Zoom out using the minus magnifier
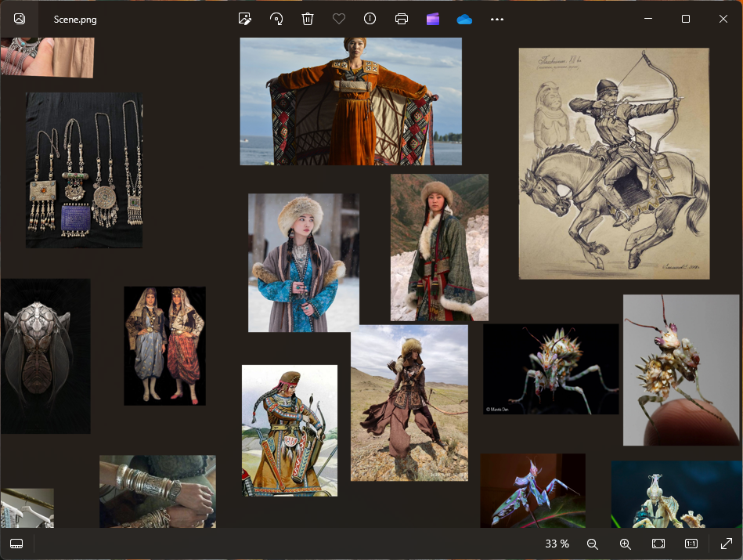Image resolution: width=743 pixels, height=560 pixels. (593, 544)
